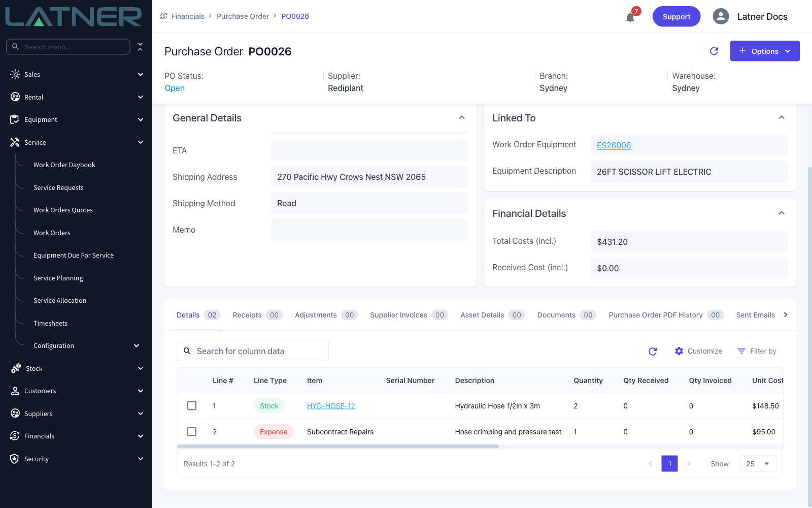Click the Filter by icon
Screen dimensions: 812x508
[741, 351]
